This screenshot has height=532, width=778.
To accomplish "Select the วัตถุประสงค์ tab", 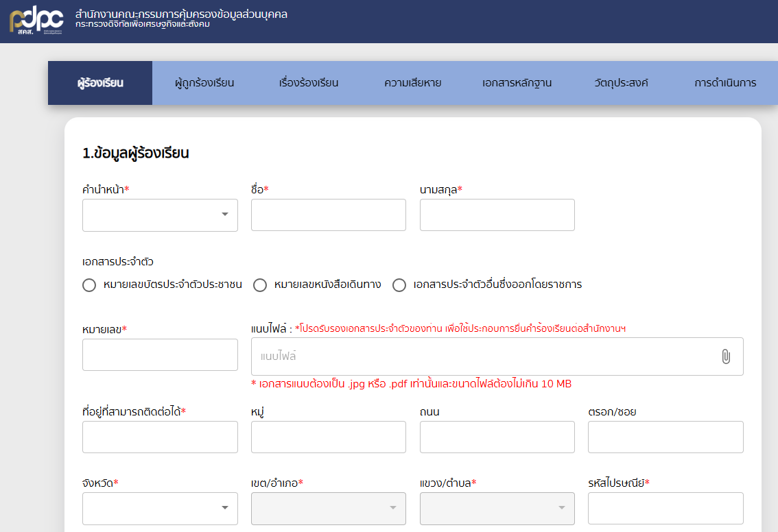I will tap(621, 83).
